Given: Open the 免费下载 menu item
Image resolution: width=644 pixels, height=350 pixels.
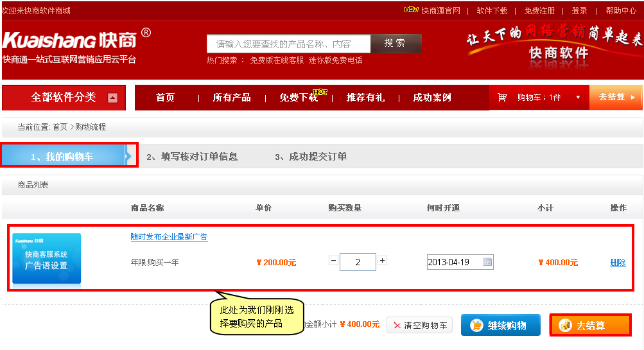Looking at the screenshot, I should point(299,98).
